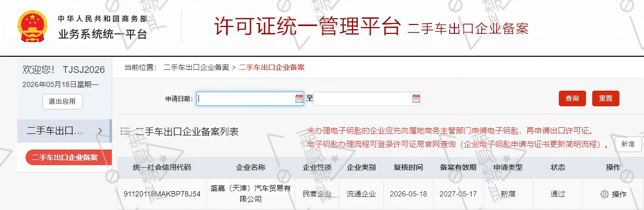The image size is (644, 210).
Task: Click the 新增 application type cell
Action: tap(508, 194)
